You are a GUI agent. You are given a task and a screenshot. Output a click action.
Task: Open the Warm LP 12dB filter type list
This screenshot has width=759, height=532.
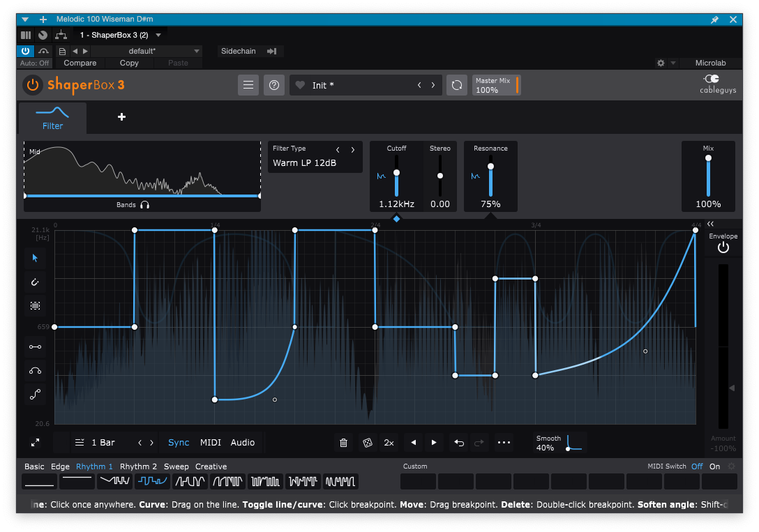coord(304,163)
